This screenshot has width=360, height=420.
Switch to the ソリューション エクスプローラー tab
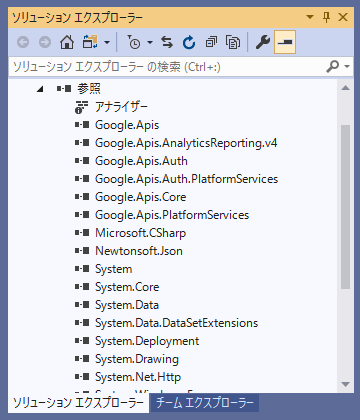pyautogui.click(x=78, y=403)
